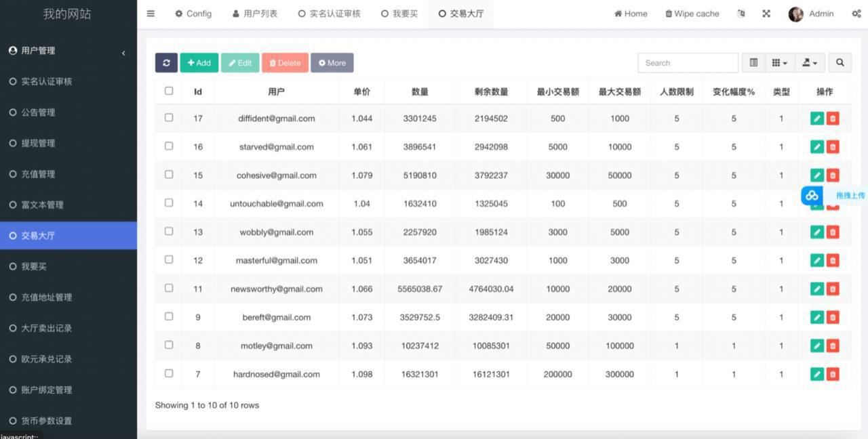Switch to the 实名认证审核 tab
The height and width of the screenshot is (439, 868).
tap(330, 14)
